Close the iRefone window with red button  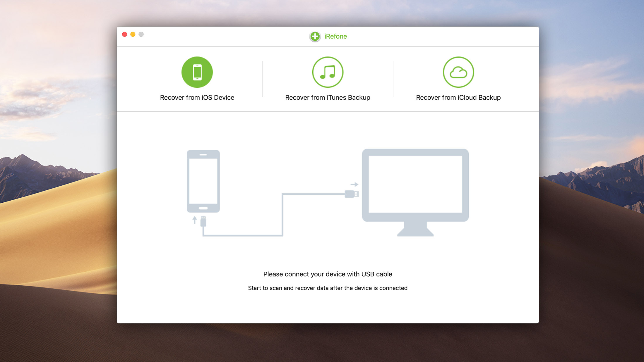(124, 34)
